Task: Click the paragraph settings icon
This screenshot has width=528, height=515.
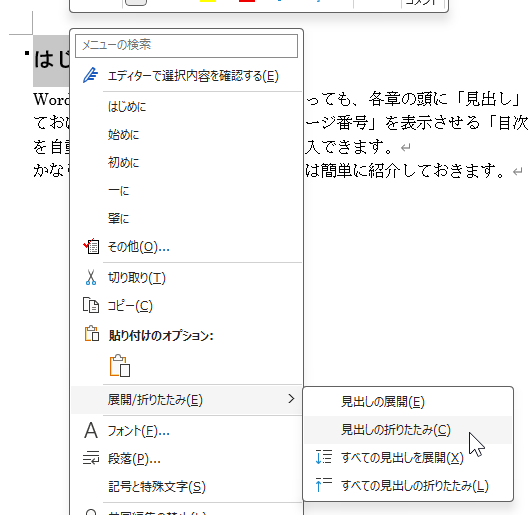Action: [x=91, y=458]
